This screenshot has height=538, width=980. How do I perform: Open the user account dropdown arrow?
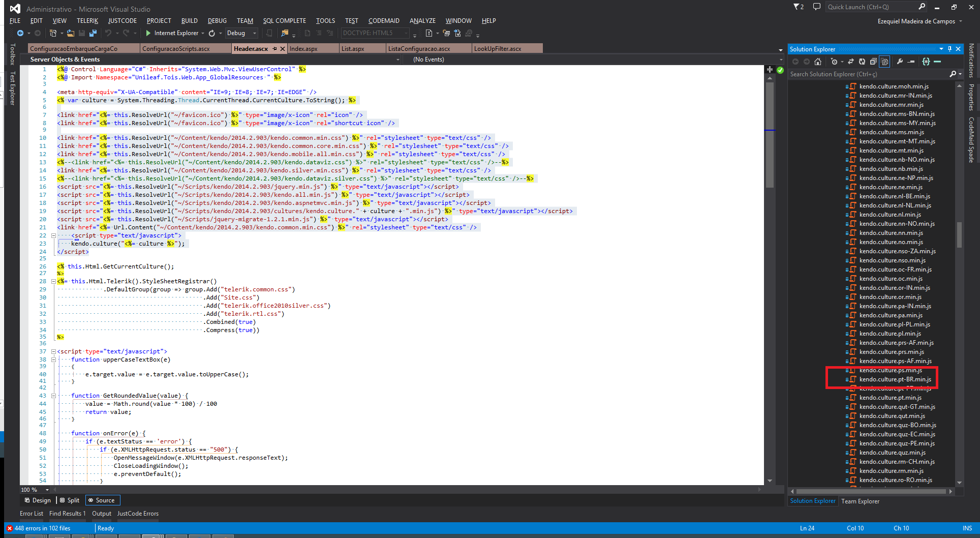click(960, 21)
